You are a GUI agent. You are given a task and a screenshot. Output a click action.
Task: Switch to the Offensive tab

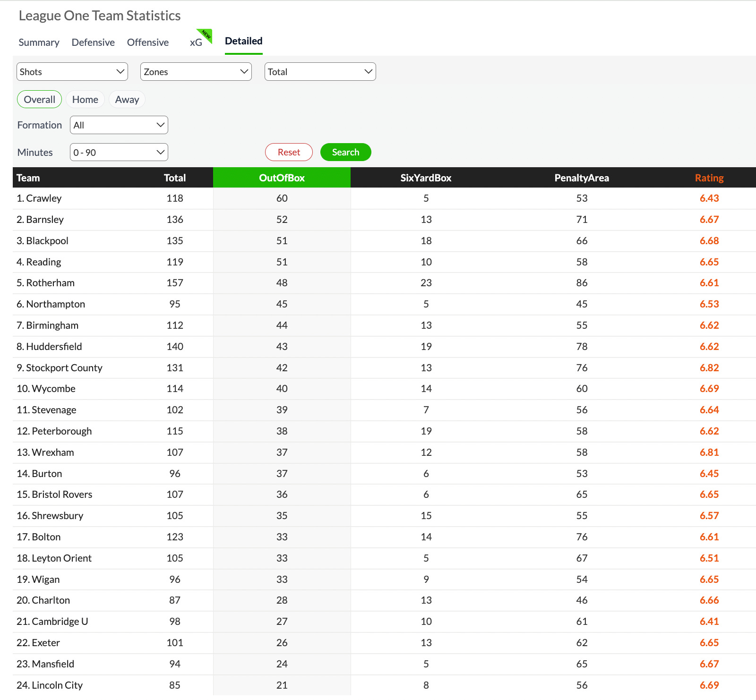pos(148,43)
